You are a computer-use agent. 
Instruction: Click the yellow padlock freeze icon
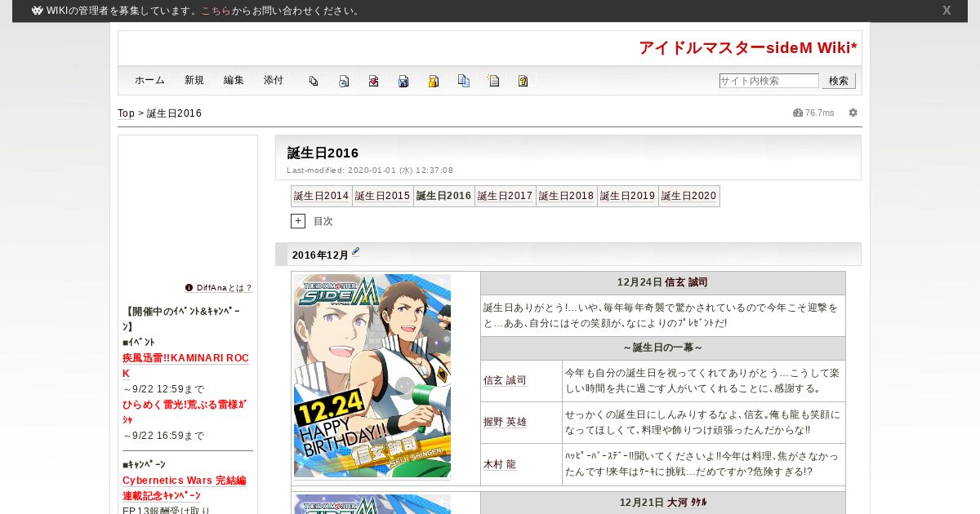click(x=434, y=81)
